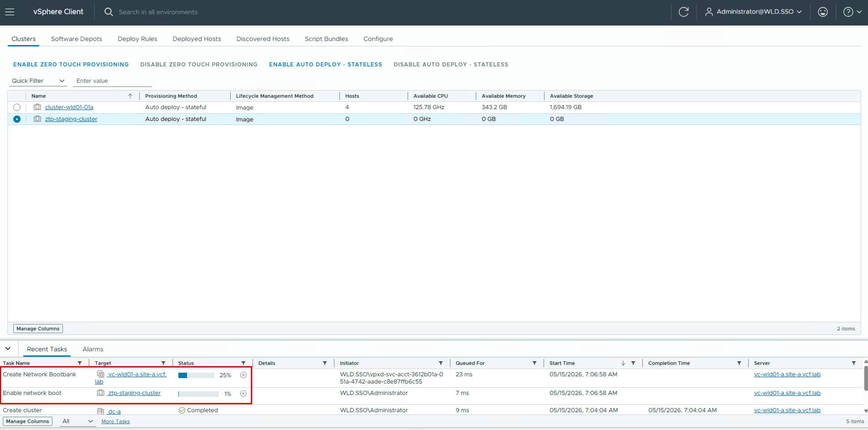The width and height of the screenshot is (868, 430).
Task: Open the ztp-staging-cluster link in clusters table
Action: click(71, 119)
